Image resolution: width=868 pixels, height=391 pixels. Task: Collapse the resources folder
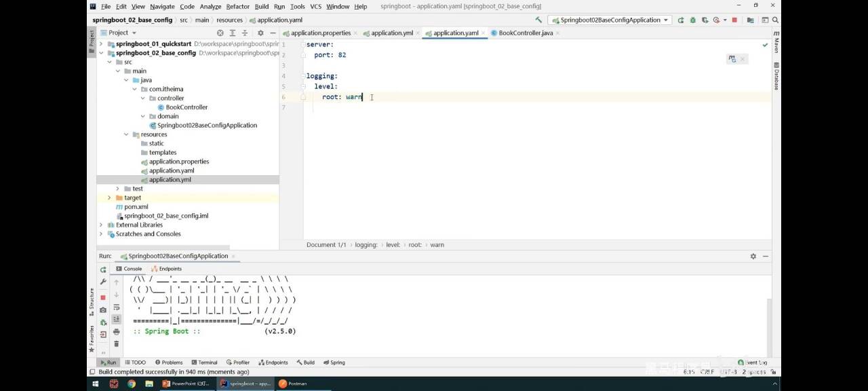tap(126, 134)
